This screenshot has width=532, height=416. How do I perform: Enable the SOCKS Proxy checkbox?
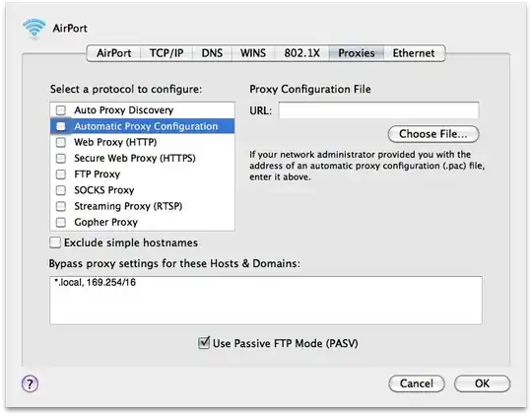pyautogui.click(x=61, y=190)
